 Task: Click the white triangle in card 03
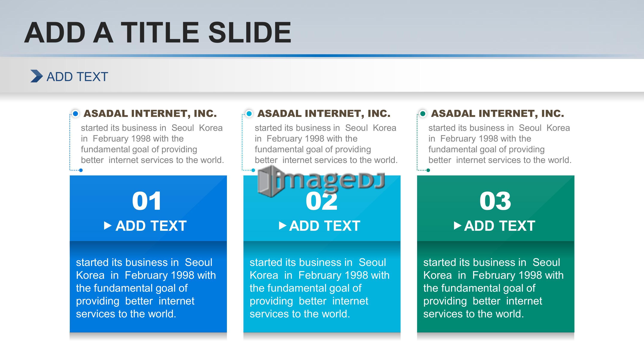point(457,226)
